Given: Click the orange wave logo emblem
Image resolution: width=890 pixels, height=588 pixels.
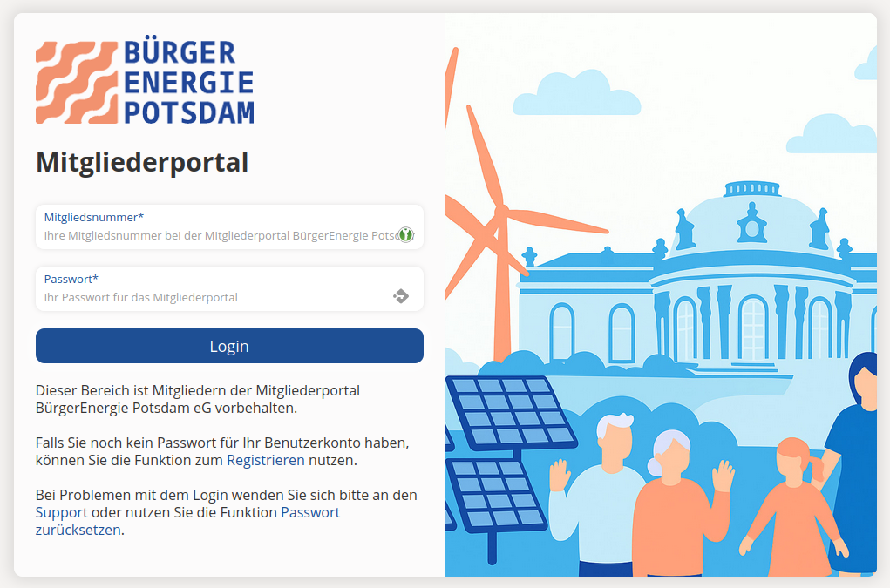Looking at the screenshot, I should click(x=77, y=83).
